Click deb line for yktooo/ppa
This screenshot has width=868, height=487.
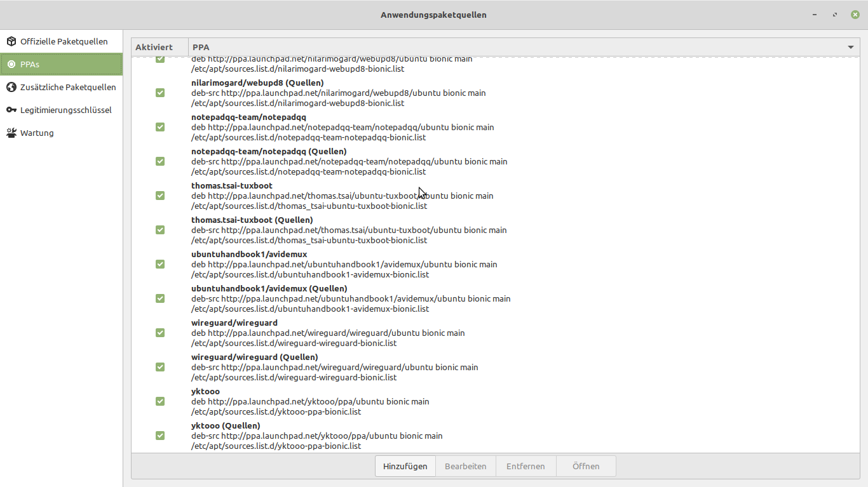310,401
